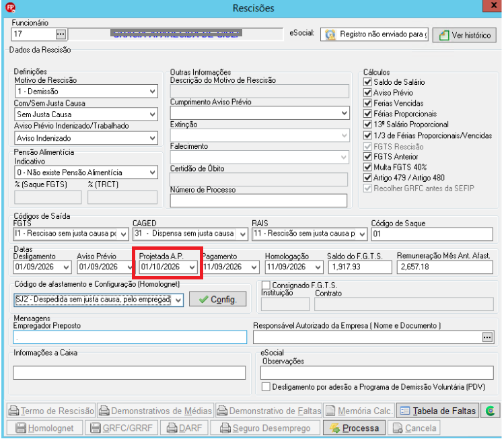
Task: Open the Motivo de Rescisão dropdown
Action: pyautogui.click(x=152, y=92)
